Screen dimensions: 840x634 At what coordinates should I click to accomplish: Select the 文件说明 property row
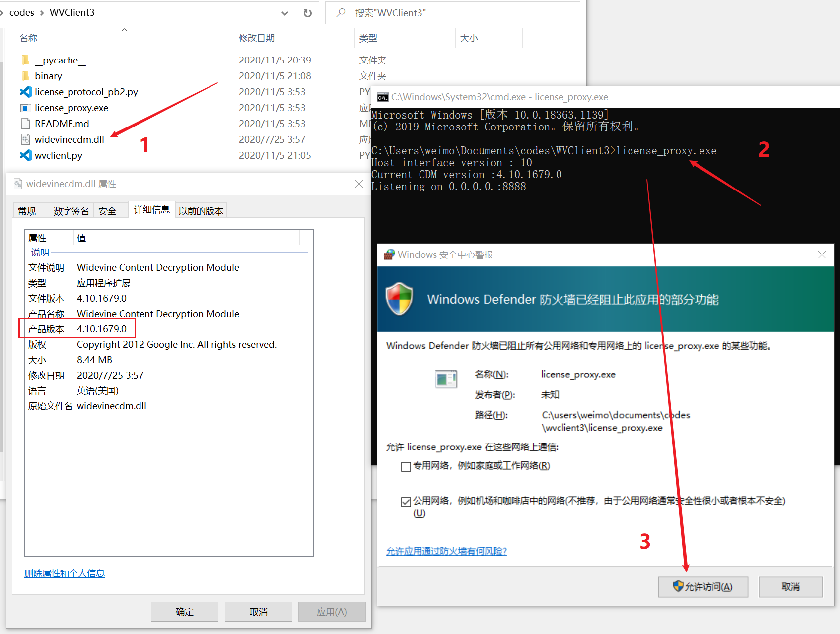point(168,267)
